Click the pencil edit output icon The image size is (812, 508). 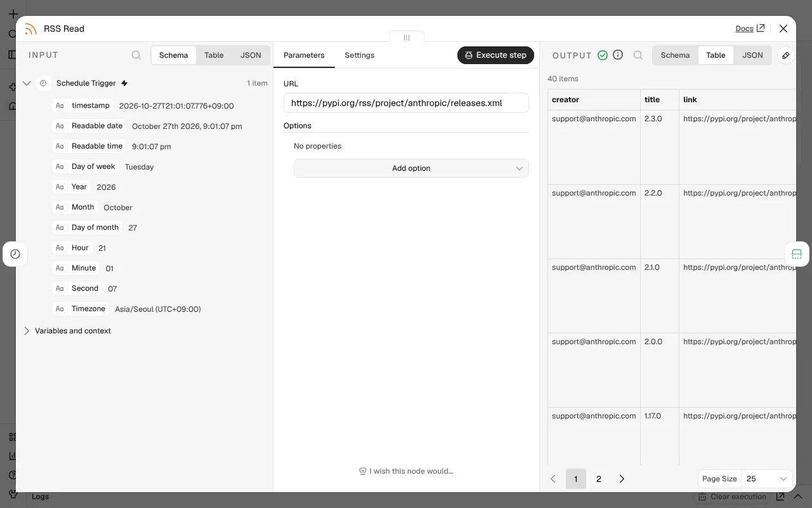786,55
